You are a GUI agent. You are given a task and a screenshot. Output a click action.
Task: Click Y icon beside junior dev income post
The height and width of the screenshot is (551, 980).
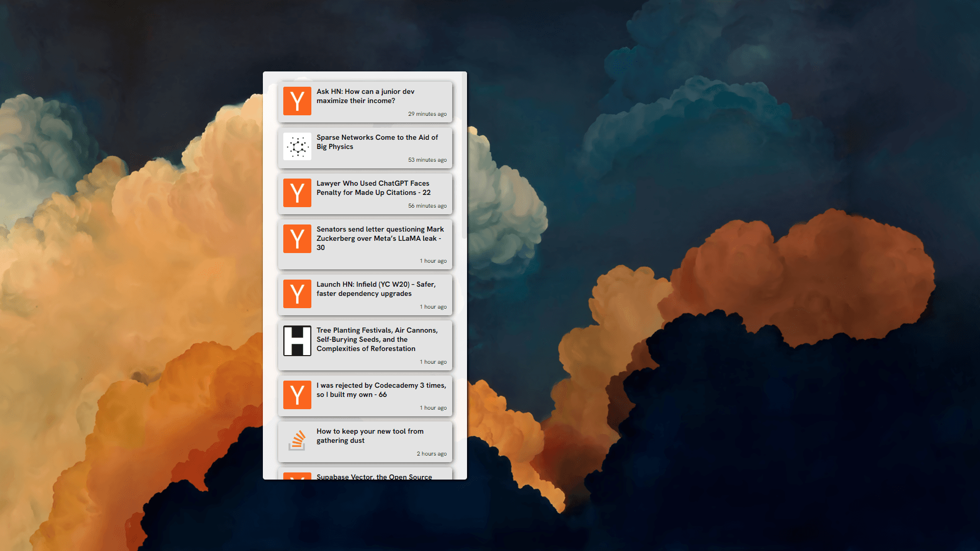pos(297,101)
